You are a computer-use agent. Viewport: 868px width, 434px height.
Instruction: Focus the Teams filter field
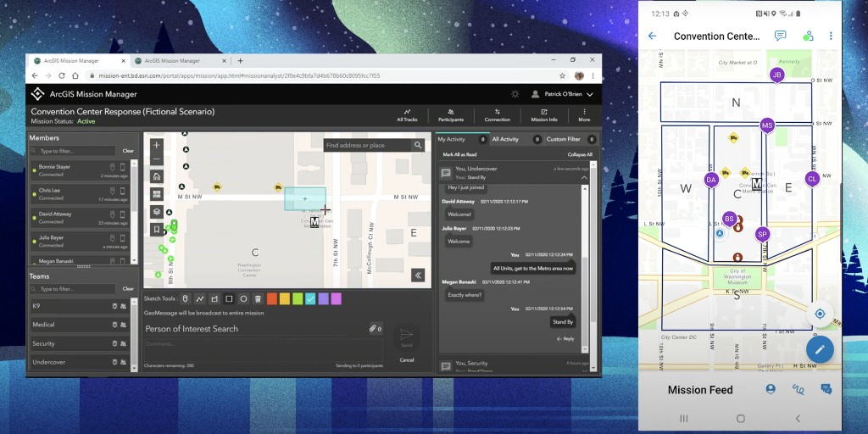coord(73,289)
